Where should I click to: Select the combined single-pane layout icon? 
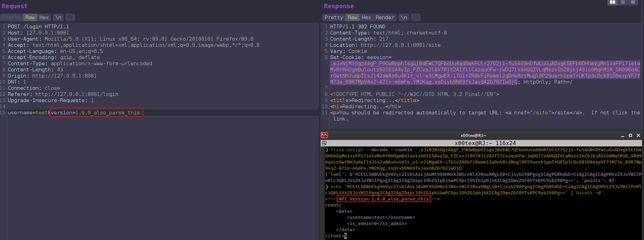point(633,2)
